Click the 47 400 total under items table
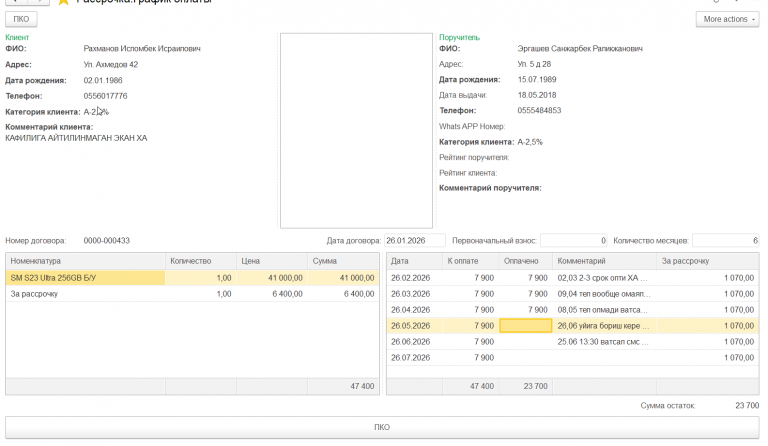768x446 pixels. click(x=362, y=386)
